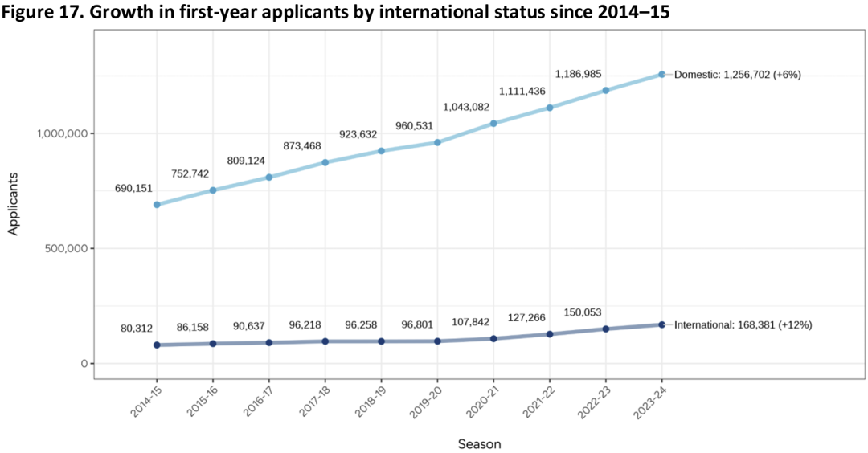868x453 pixels.
Task: Click the 0 y-axis tick label
Action: click(84, 363)
